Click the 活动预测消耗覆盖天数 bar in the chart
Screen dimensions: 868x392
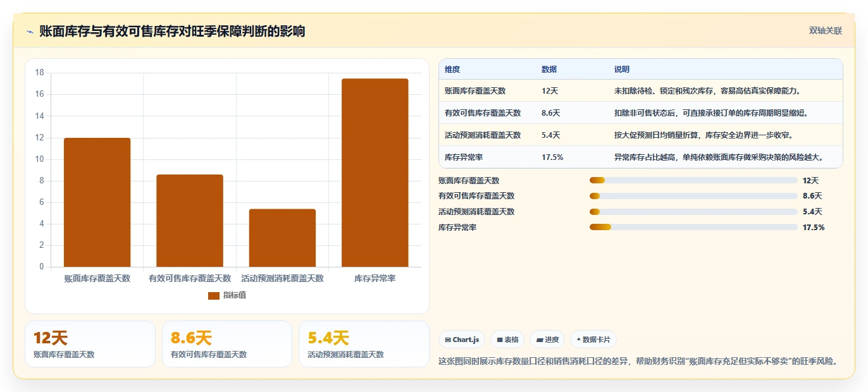282,238
